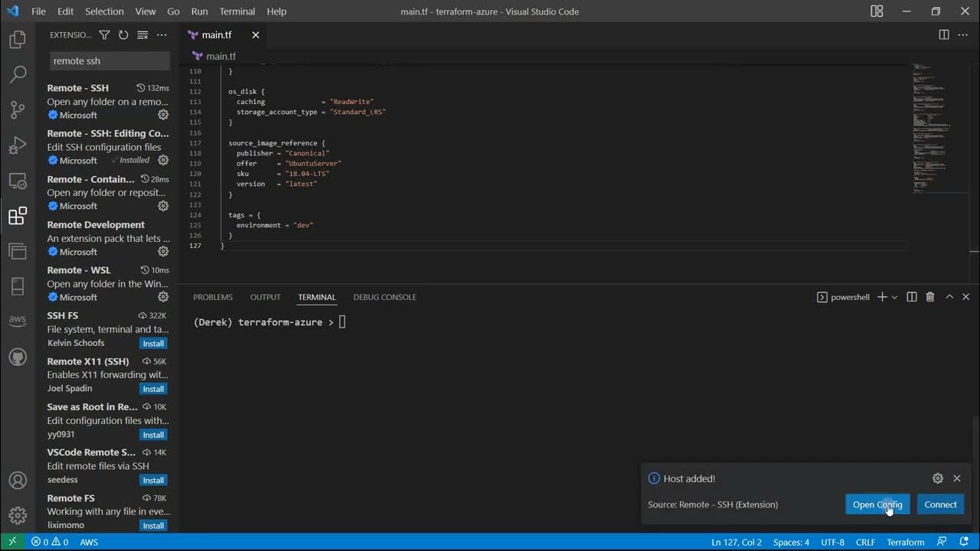Open Run and Debug view
980x551 pixels.
click(x=18, y=145)
